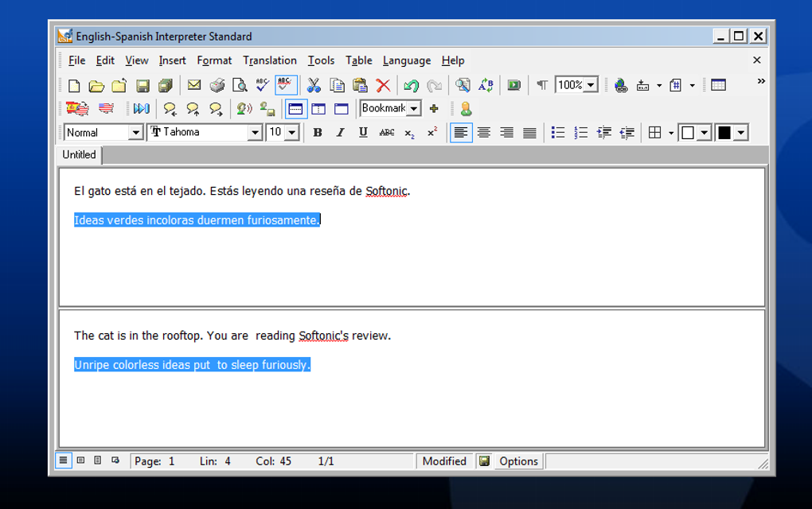Switch to vertically split window layout
This screenshot has height=509, width=812.
coord(318,109)
